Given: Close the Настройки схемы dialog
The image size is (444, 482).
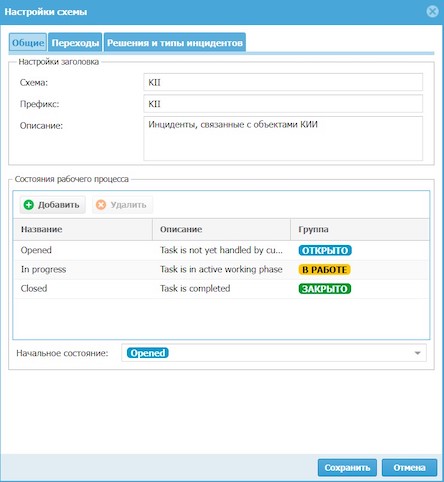Looking at the screenshot, I should (x=432, y=12).
